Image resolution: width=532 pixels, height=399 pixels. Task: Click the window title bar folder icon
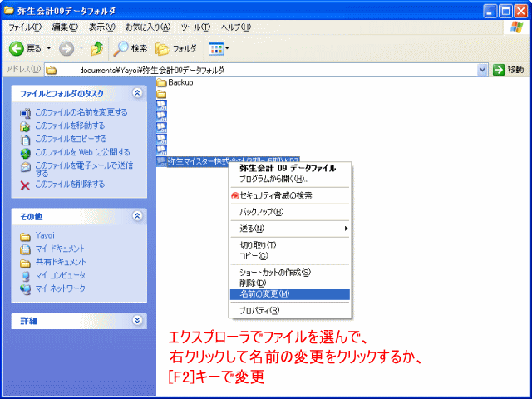click(x=9, y=11)
